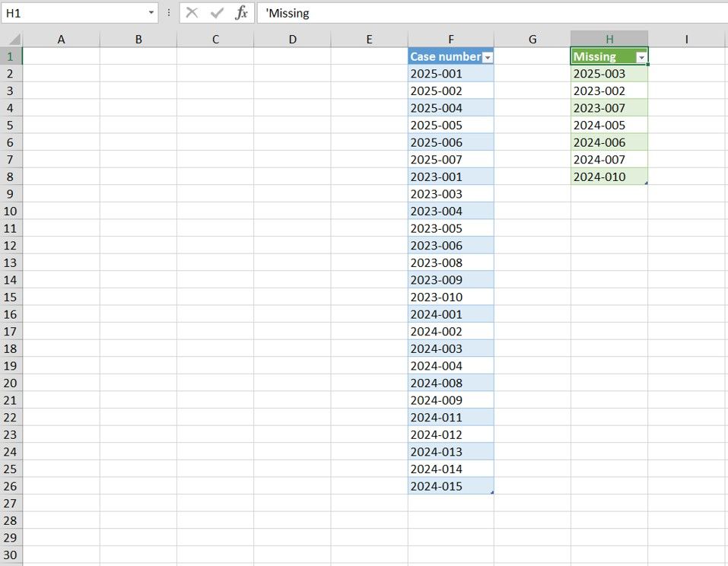Image resolution: width=728 pixels, height=566 pixels.
Task: Select column B header
Action: point(138,40)
